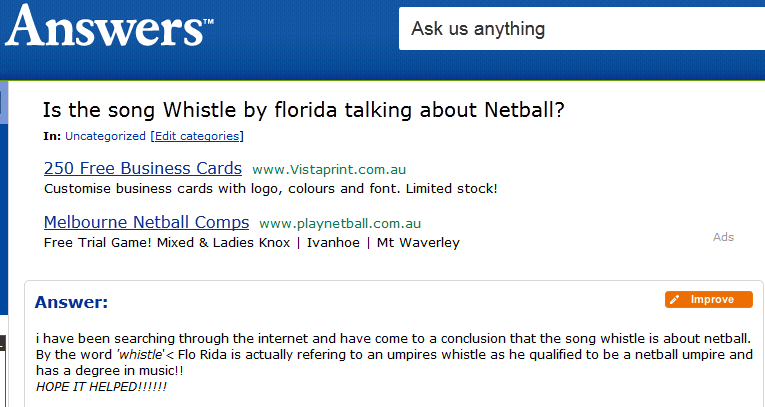
Task: Click the Edit categories link
Action: click(197, 136)
